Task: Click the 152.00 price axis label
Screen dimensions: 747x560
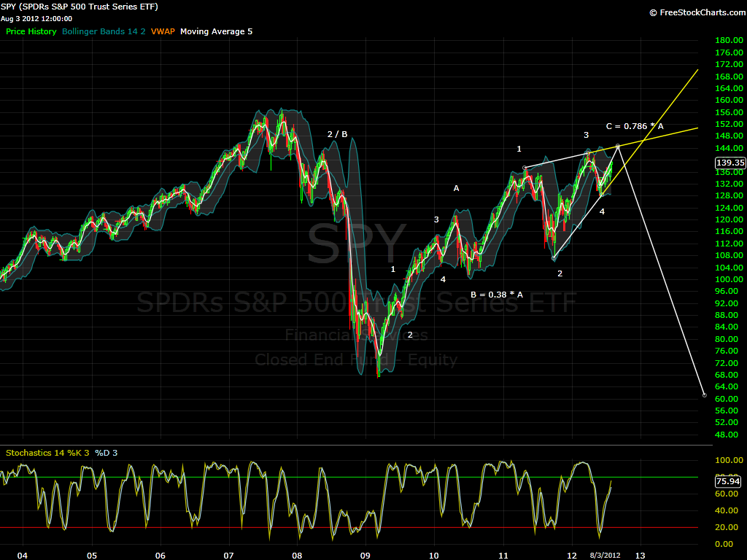Action: click(729, 124)
